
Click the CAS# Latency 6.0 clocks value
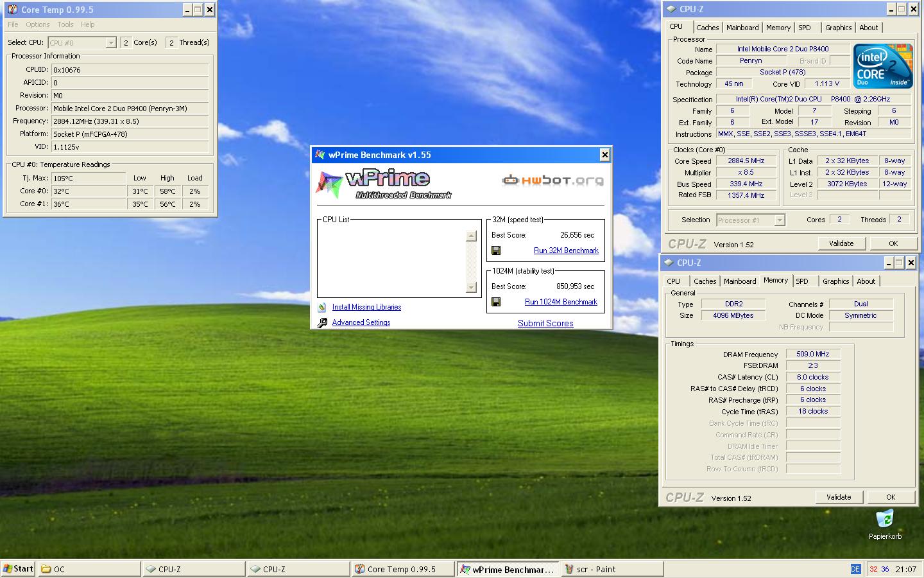coord(813,377)
